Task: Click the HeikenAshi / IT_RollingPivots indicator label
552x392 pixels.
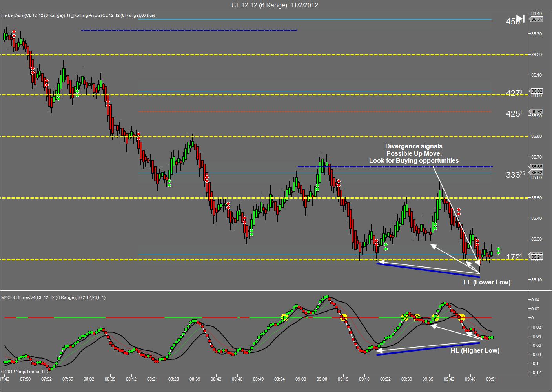Action: point(78,15)
